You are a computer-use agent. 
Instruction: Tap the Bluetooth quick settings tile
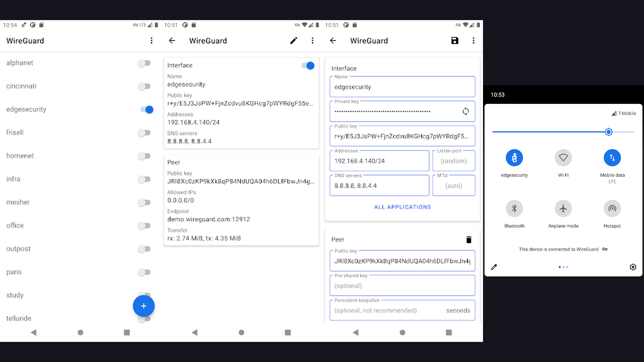point(514,208)
